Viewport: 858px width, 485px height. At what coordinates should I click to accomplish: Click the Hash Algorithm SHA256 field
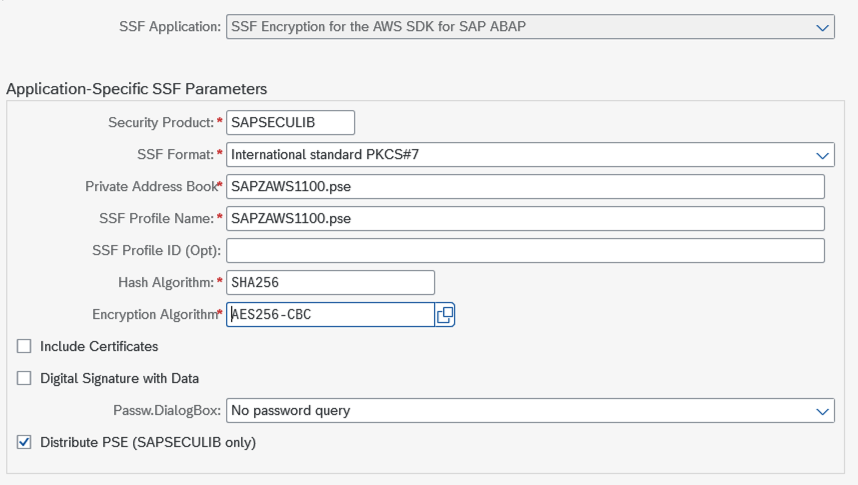[x=331, y=282]
